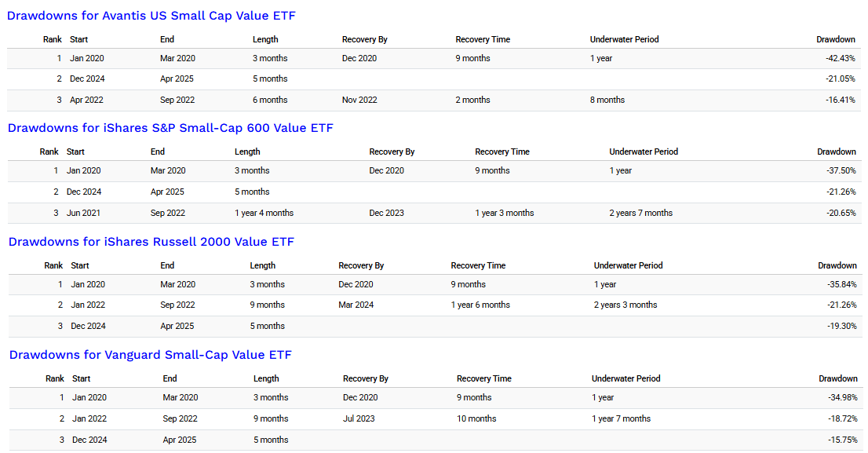This screenshot has width=868, height=453.
Task: Select the Mar 2024 recovery date cell
Action: pyautogui.click(x=356, y=305)
